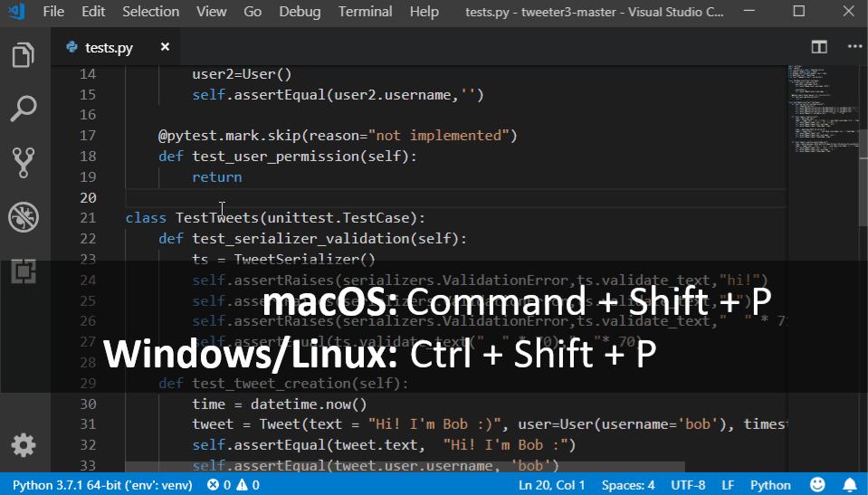The image size is (868, 495).
Task: Toggle the LF end-of-line sequence
Action: 728,485
